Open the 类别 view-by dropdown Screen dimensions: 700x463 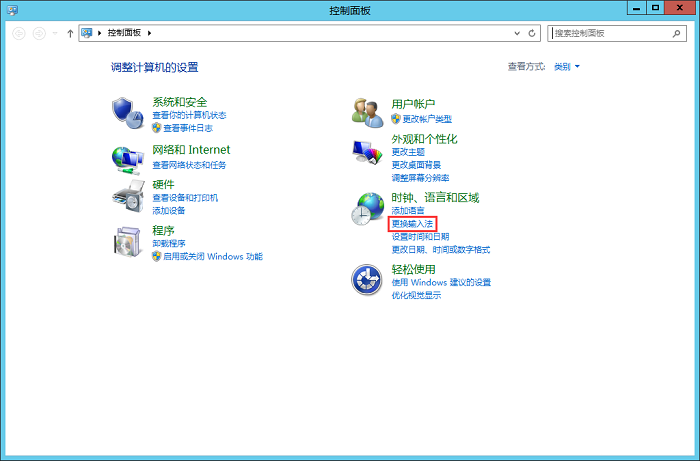567,67
